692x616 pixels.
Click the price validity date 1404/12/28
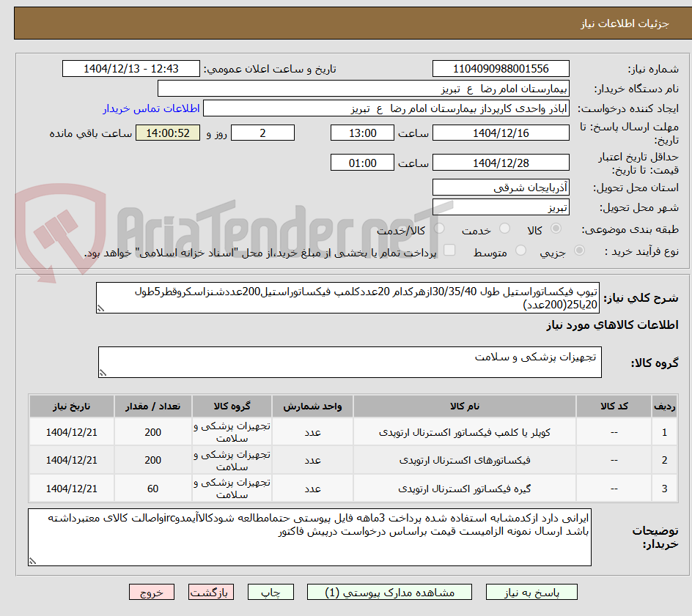[501, 163]
